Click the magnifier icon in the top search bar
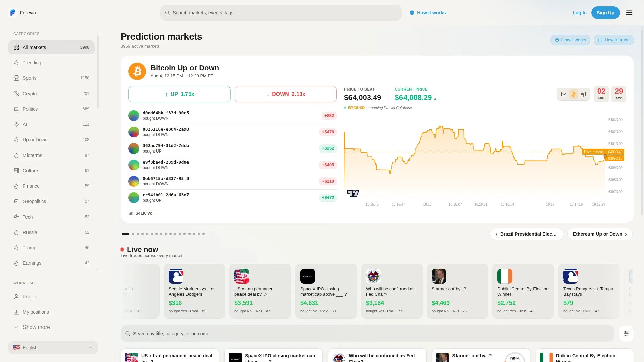The width and height of the screenshot is (644, 362). tap(167, 13)
